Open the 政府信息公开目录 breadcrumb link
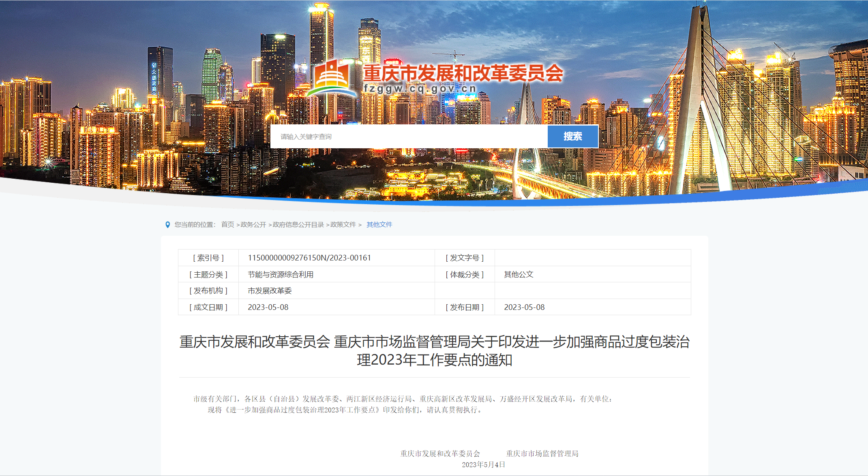The width and height of the screenshot is (868, 476). (298, 225)
